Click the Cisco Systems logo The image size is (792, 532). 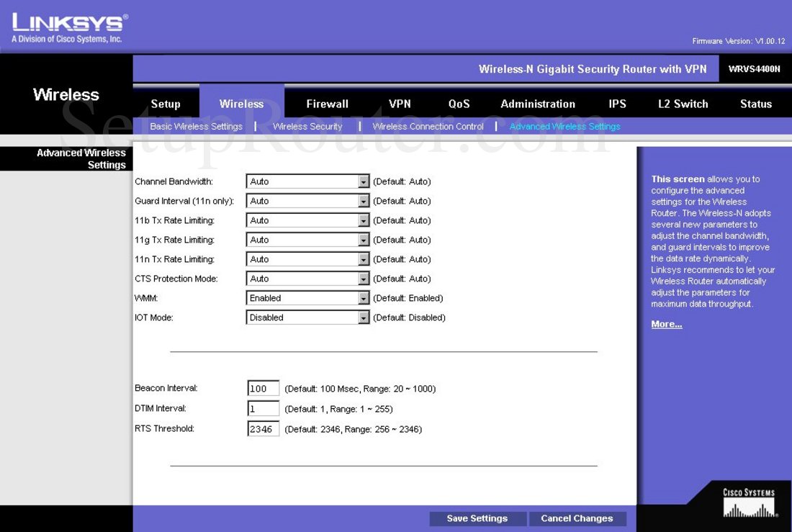point(749,500)
